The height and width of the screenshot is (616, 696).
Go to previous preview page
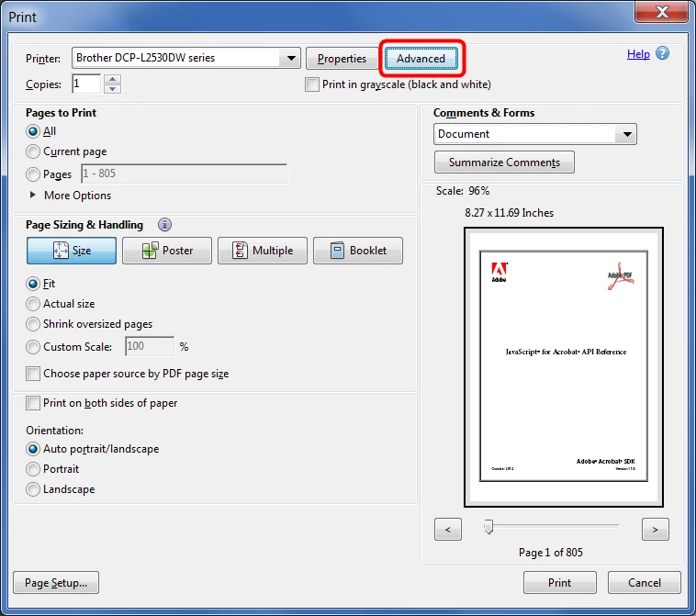pos(448,530)
